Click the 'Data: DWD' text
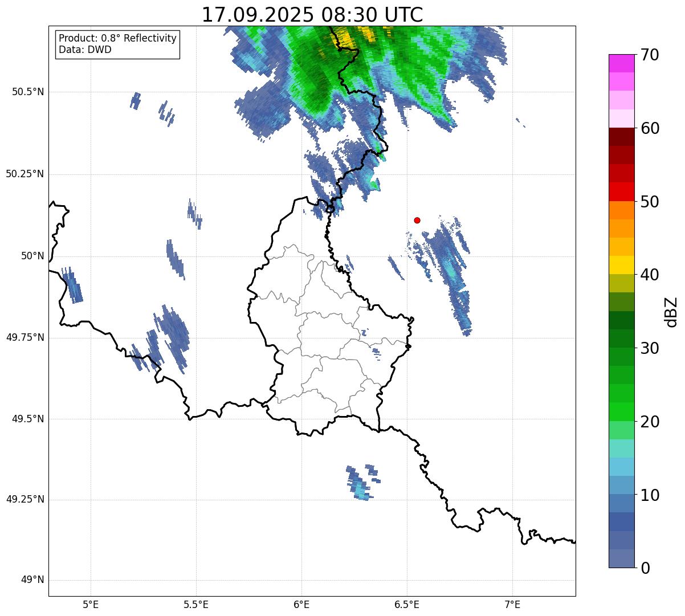This screenshot has width=685, height=616. point(85,50)
